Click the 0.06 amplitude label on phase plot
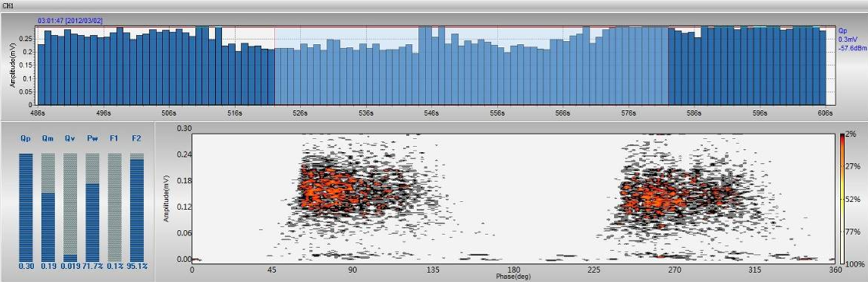 pos(183,233)
